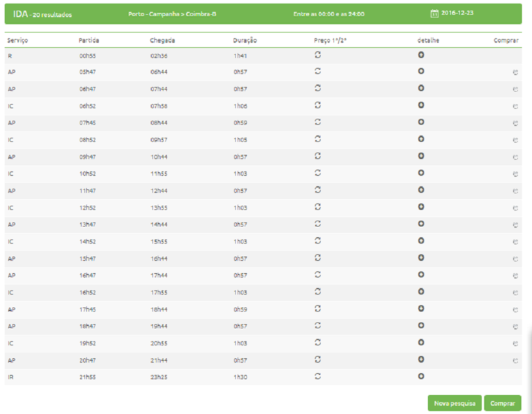Screen dimensions: 532x414
Task: Expand details of the 07h45 AP train
Action: coord(421,121)
